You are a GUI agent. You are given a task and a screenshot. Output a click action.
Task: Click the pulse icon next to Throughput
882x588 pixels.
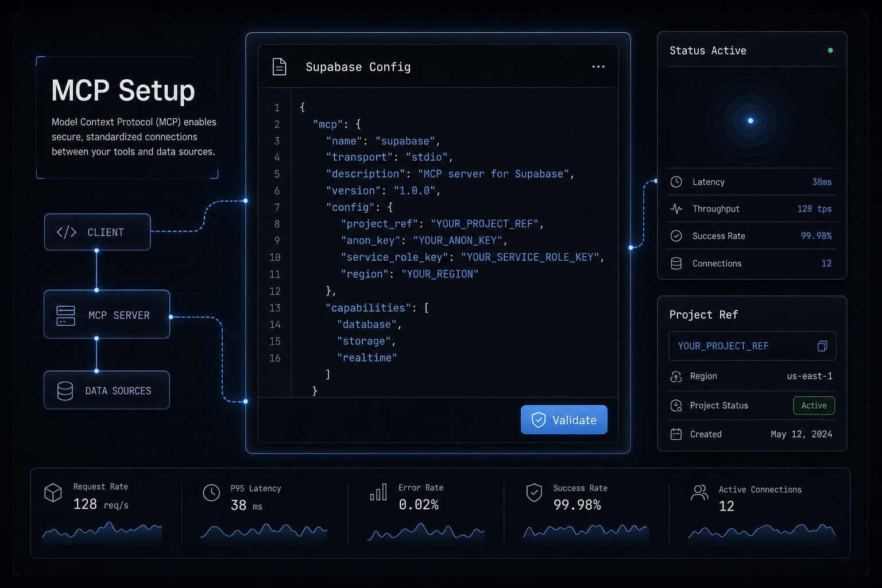[676, 208]
